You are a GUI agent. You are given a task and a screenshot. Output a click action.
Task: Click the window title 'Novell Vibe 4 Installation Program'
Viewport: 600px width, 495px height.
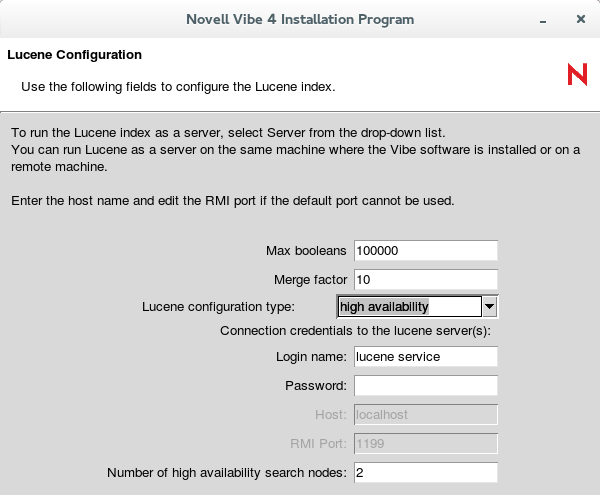300,19
